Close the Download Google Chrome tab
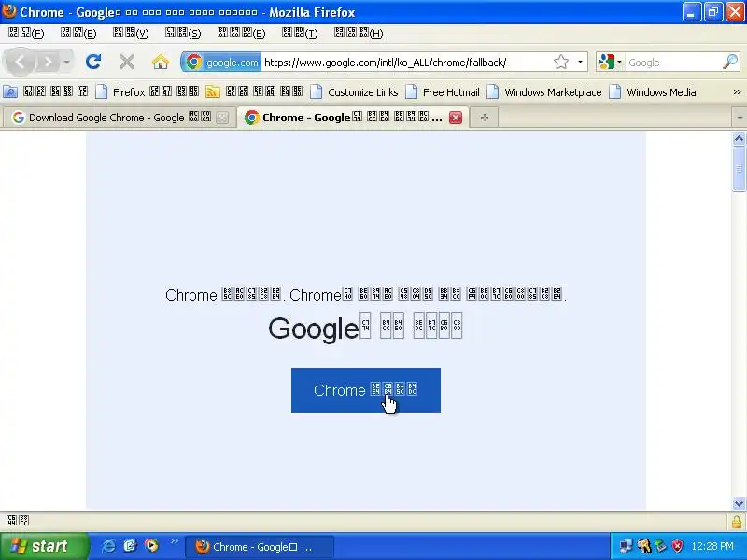 click(222, 118)
